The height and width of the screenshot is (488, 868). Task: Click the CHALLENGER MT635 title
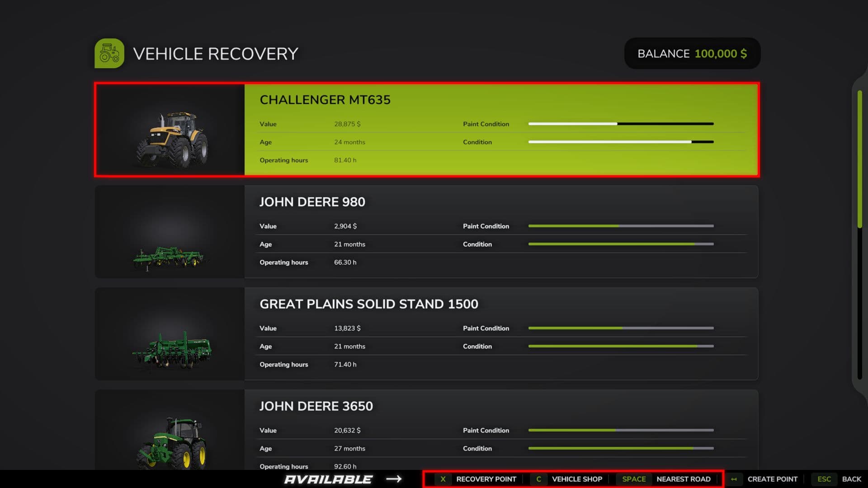325,100
